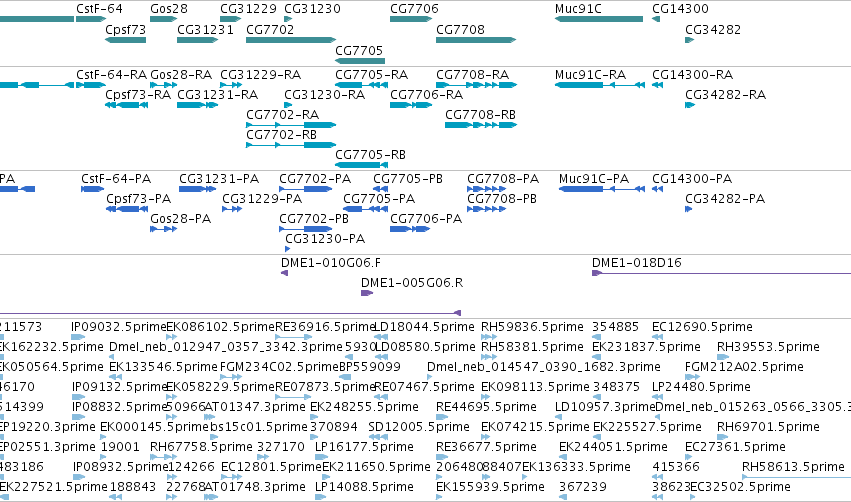This screenshot has width=851, height=502.
Task: Click the DME1-005G06.R clone end
Action: [x=367, y=293]
